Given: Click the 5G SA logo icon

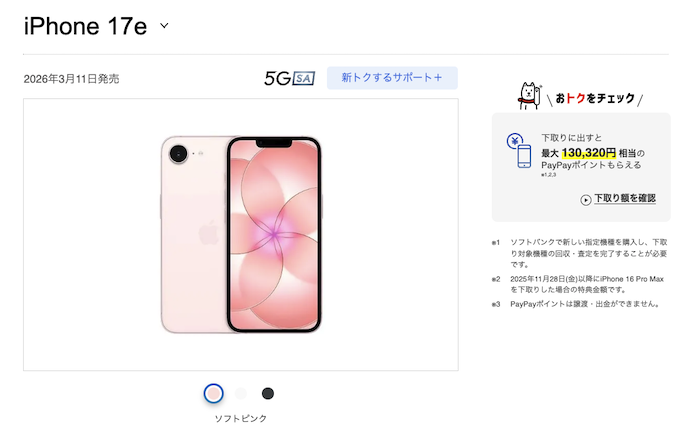Looking at the screenshot, I should tap(289, 78).
